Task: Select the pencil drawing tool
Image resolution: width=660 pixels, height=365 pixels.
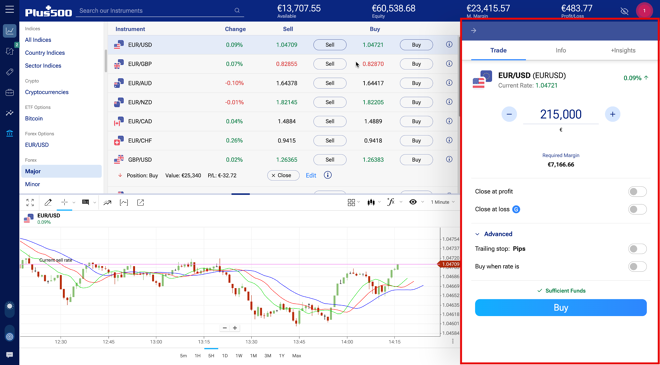Action: click(x=48, y=202)
